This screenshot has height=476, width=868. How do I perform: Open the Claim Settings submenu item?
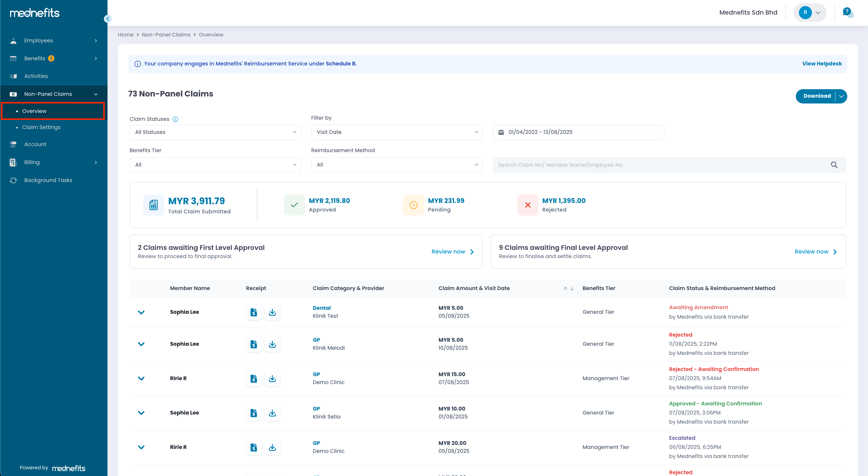[x=41, y=127]
